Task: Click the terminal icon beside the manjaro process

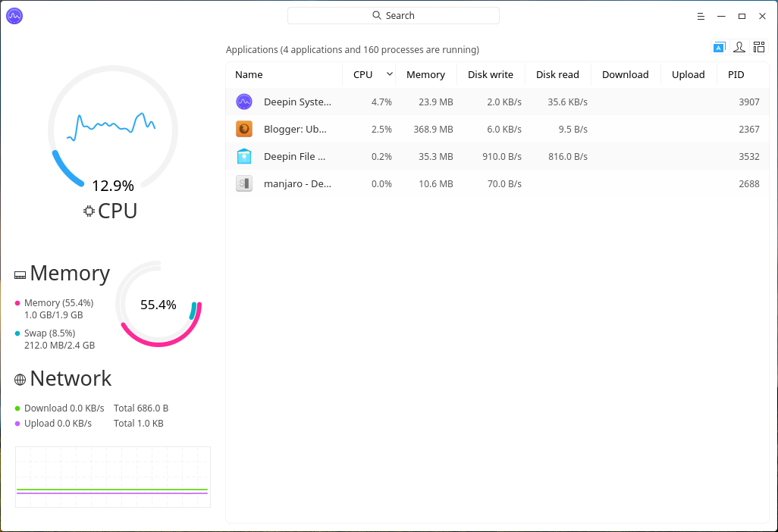Action: click(244, 183)
